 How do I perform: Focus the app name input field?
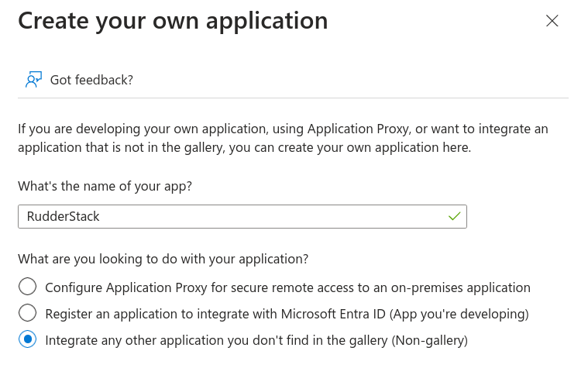pyautogui.click(x=242, y=216)
